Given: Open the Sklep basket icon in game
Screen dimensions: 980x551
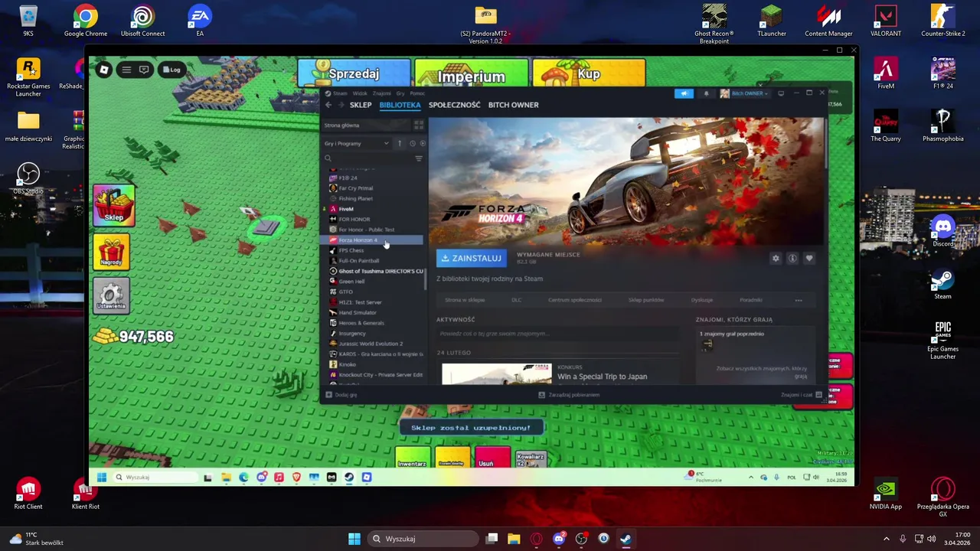Looking at the screenshot, I should click(113, 205).
